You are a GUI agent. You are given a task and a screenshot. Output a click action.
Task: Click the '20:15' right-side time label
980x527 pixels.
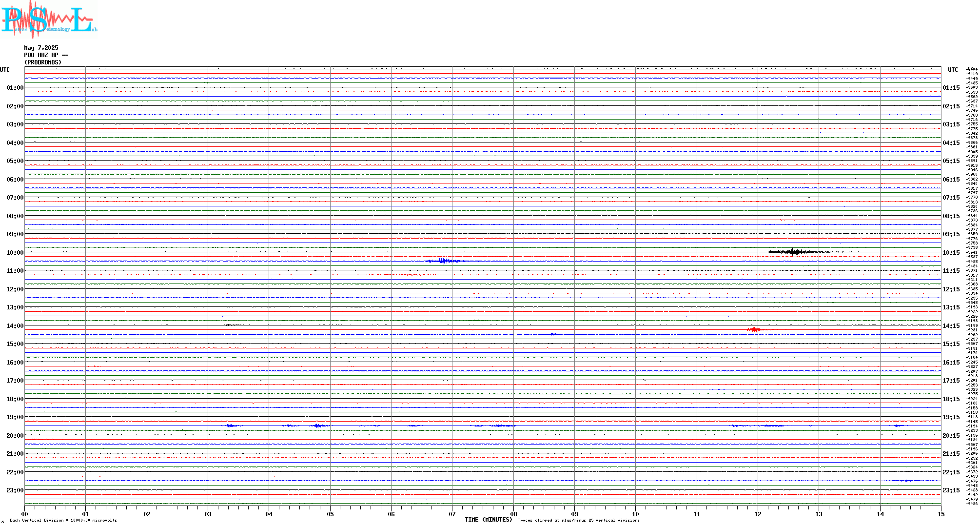(951, 436)
